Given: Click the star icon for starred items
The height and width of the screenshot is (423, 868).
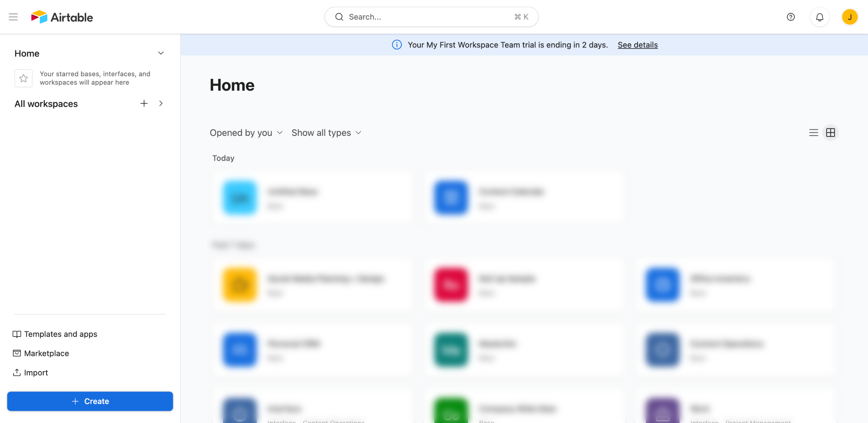Looking at the screenshot, I should tap(23, 78).
